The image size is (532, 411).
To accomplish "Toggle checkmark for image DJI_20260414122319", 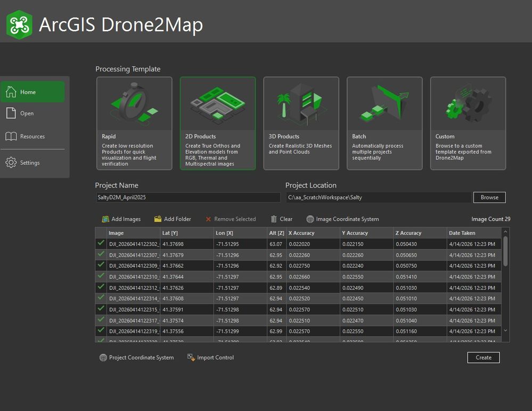I will click(101, 330).
